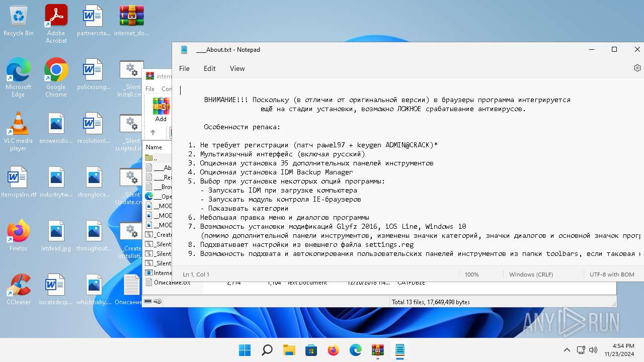The image size is (644, 362).
Task: Select the policesong... Word document icon
Action: pyautogui.click(x=94, y=74)
